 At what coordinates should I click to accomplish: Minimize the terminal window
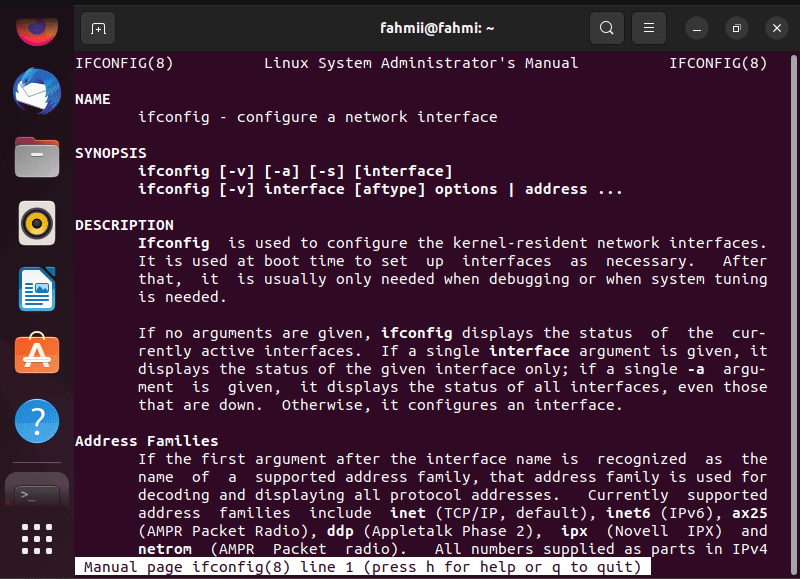(x=696, y=29)
